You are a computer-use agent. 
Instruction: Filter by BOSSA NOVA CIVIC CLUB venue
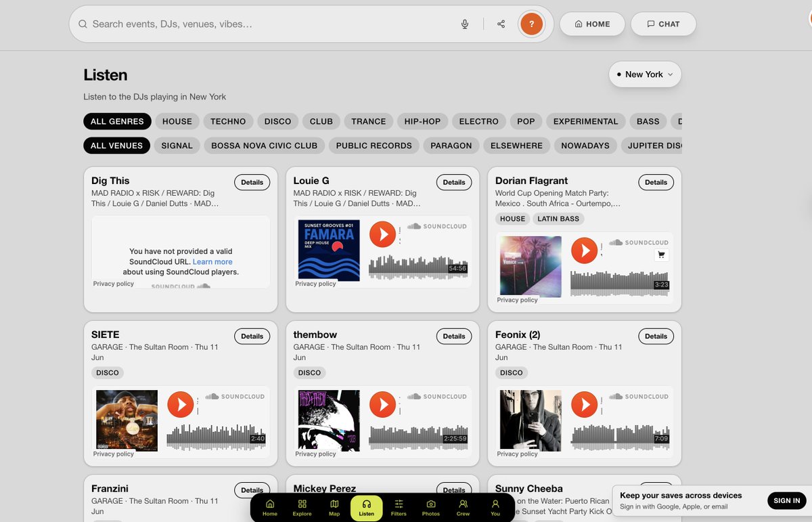(265, 146)
